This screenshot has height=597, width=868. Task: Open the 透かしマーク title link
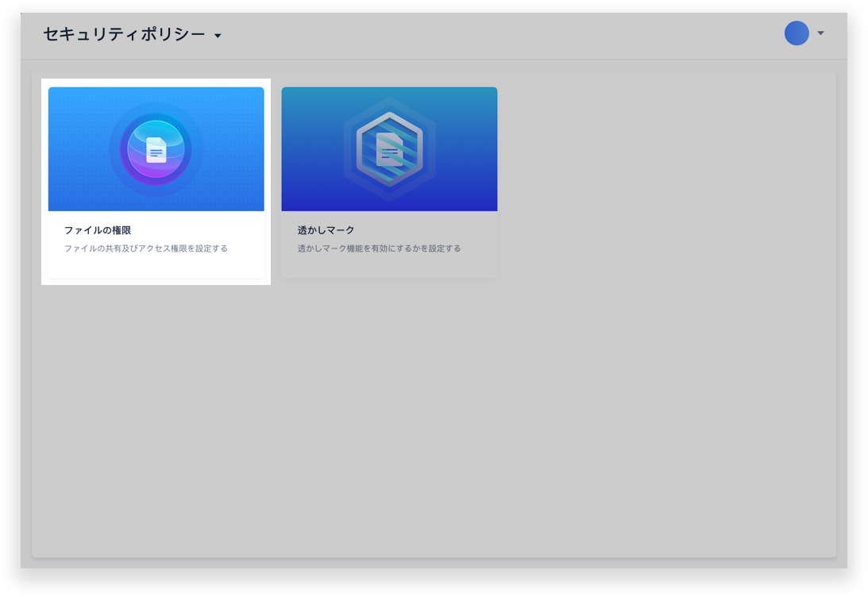pyautogui.click(x=326, y=230)
